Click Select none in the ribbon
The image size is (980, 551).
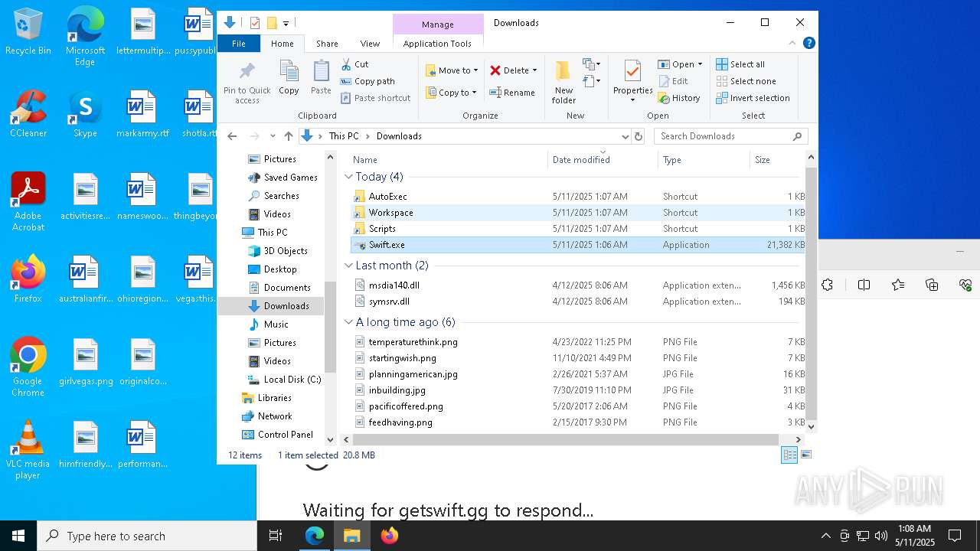click(x=746, y=81)
